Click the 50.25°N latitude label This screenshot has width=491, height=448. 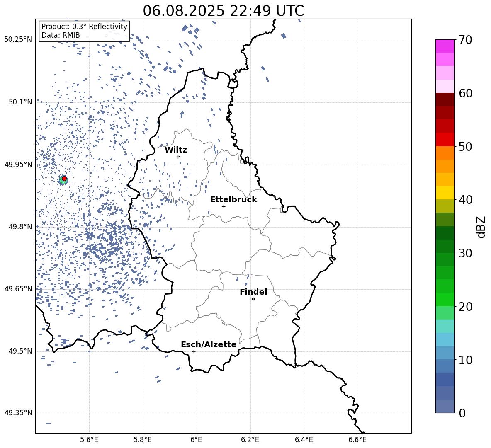[18, 40]
